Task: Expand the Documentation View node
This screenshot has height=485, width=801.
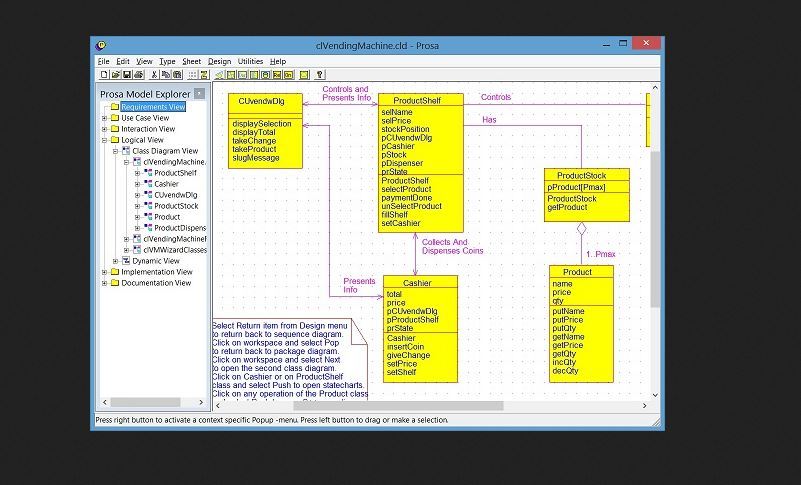Action: click(104, 283)
